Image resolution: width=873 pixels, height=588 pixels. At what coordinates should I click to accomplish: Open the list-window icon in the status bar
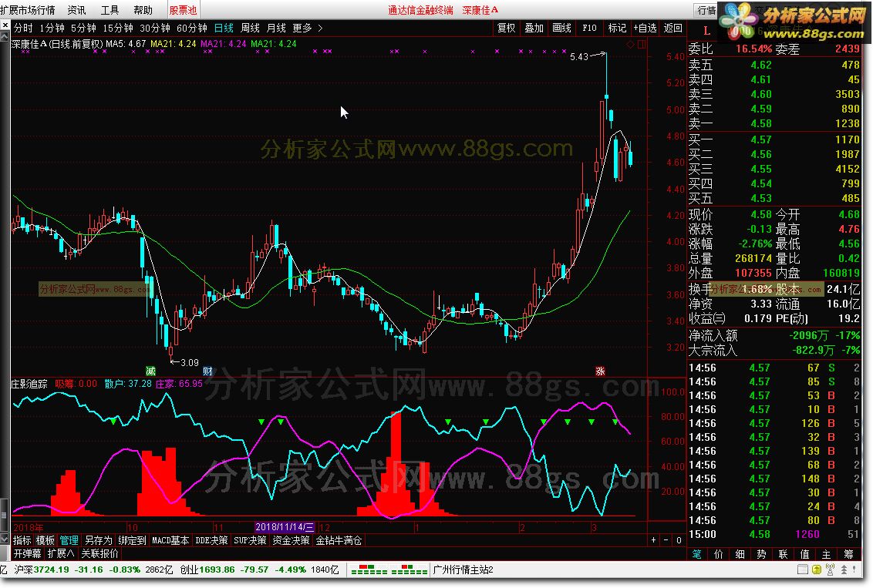(802, 570)
